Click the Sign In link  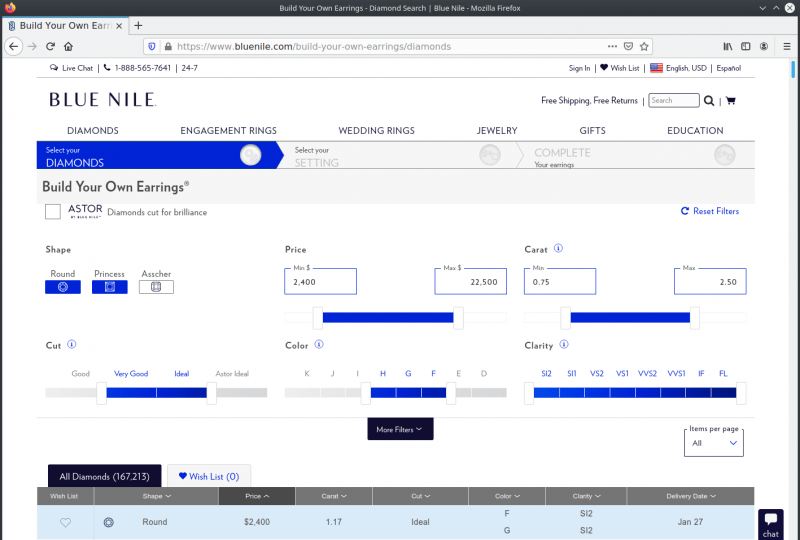(x=580, y=68)
